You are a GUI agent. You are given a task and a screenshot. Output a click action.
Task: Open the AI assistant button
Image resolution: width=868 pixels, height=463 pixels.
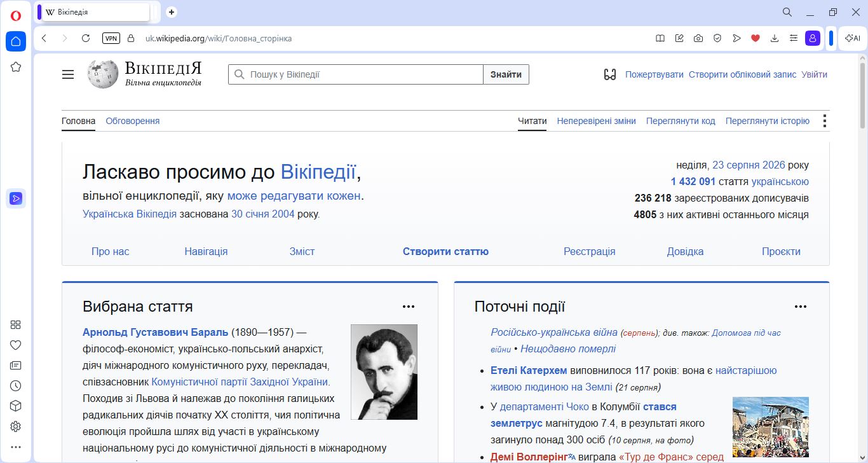(852, 38)
